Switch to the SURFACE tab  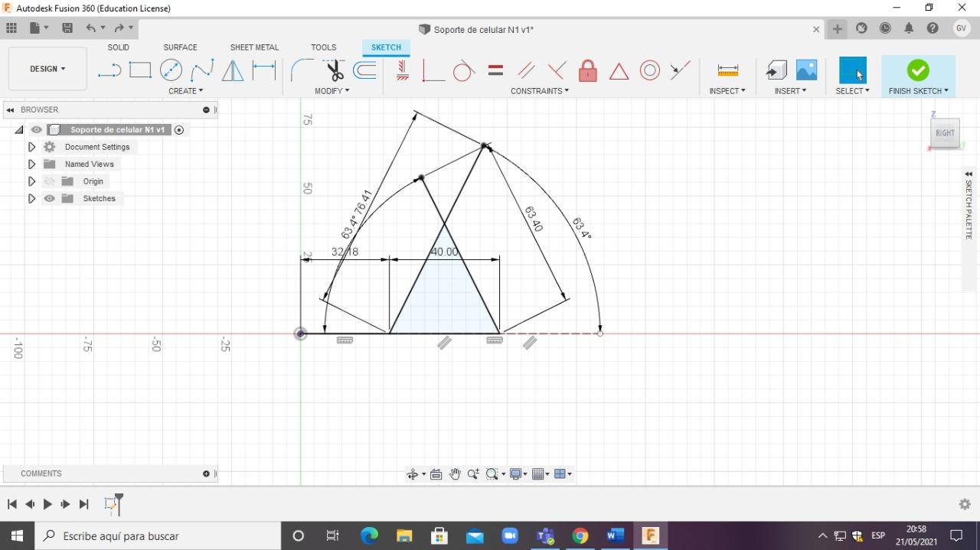[181, 47]
